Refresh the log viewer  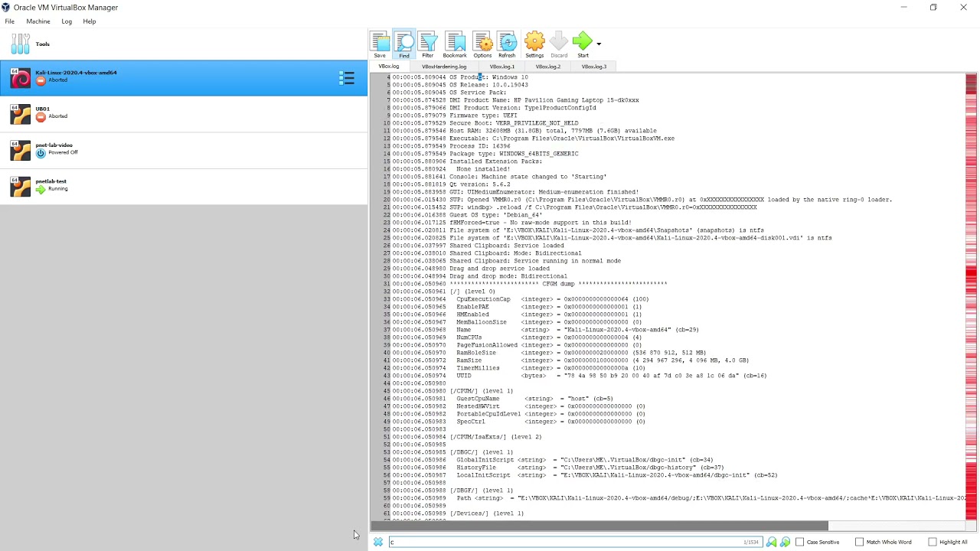coord(507,44)
